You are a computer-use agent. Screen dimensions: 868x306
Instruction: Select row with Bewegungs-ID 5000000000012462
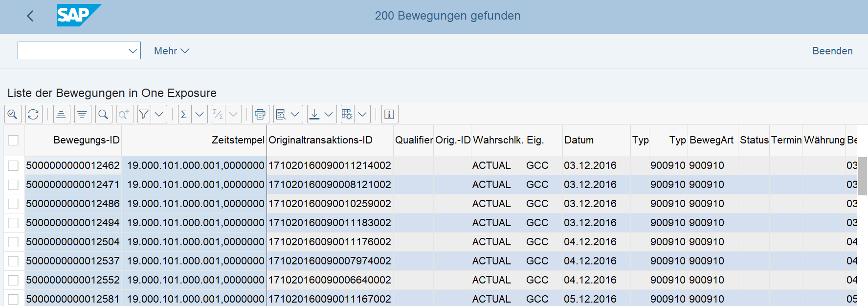(13, 165)
